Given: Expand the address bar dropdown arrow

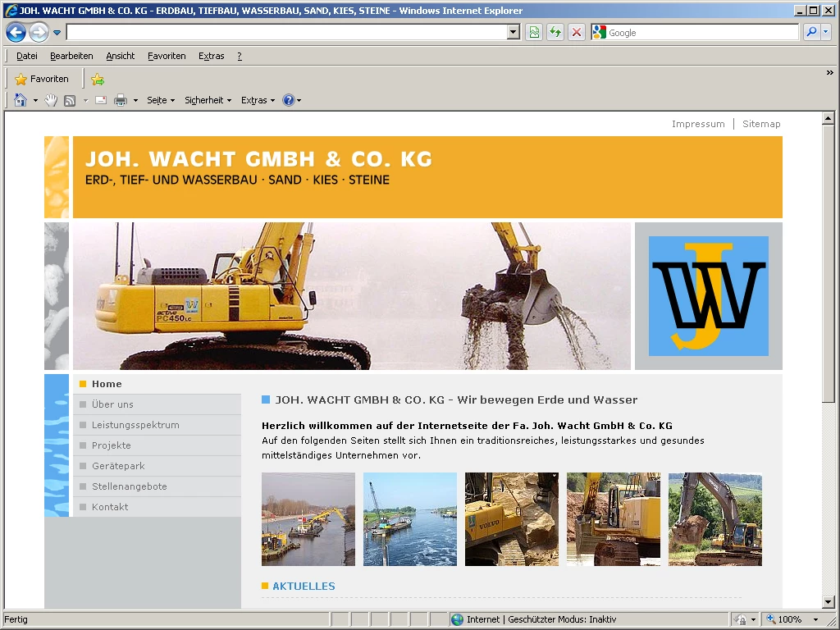Looking at the screenshot, I should (514, 33).
